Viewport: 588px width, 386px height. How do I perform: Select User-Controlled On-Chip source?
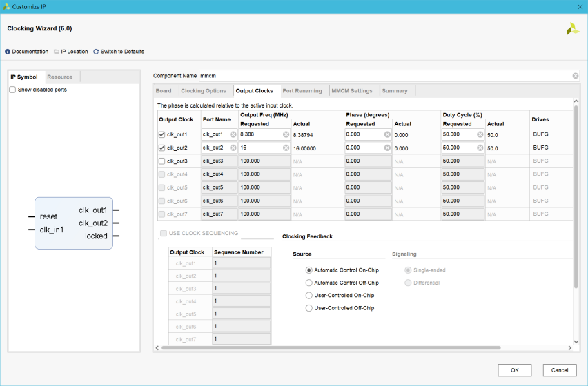pyautogui.click(x=308, y=296)
